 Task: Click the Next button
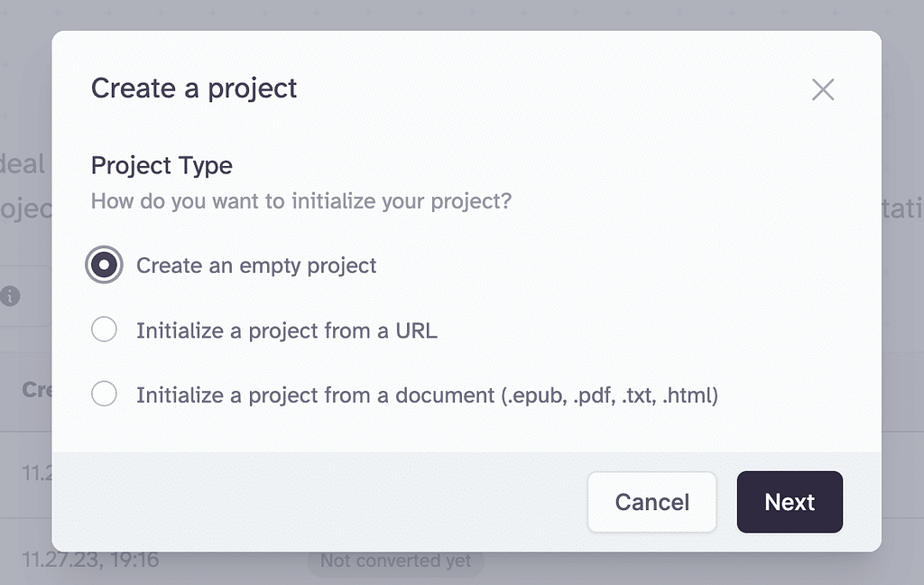tap(790, 502)
